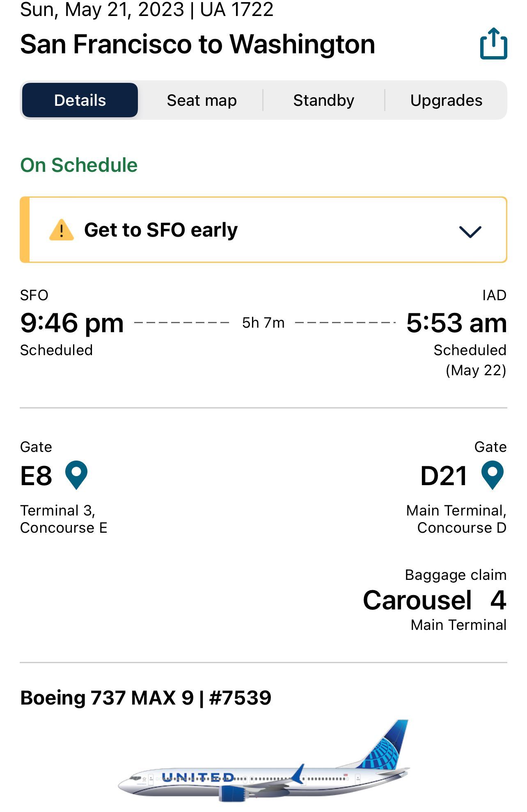The height and width of the screenshot is (812, 527).
Task: Tap the Get to SFO early text
Action: click(x=161, y=230)
